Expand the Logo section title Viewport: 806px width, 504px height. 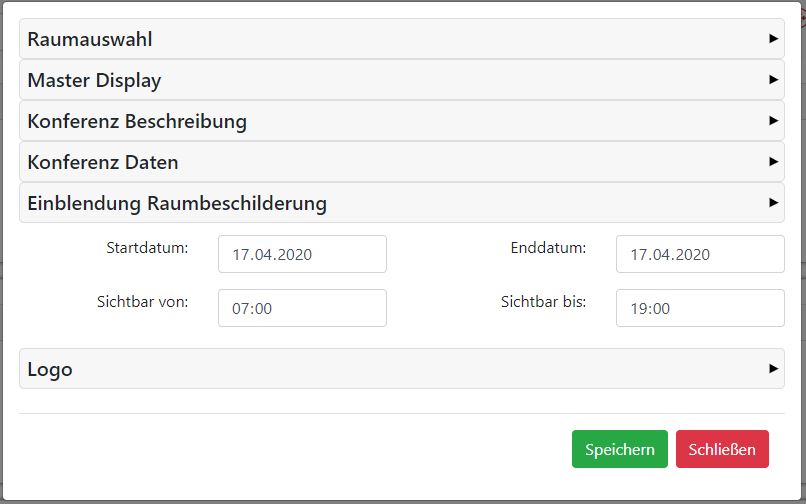pos(50,370)
